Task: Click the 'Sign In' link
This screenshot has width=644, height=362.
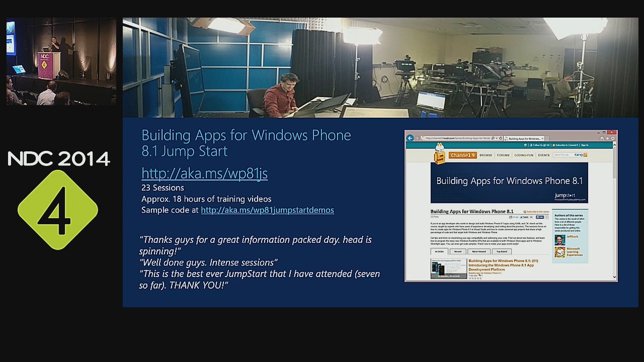Action: 585,145
